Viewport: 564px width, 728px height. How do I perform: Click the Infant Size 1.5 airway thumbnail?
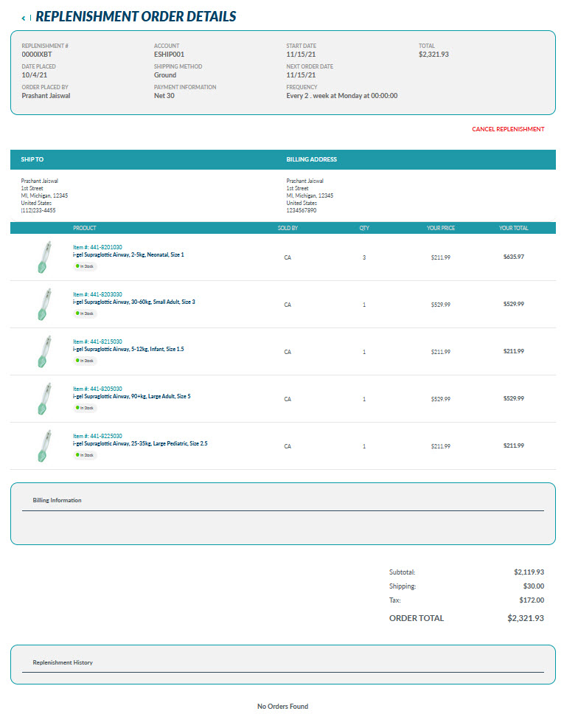click(x=43, y=352)
